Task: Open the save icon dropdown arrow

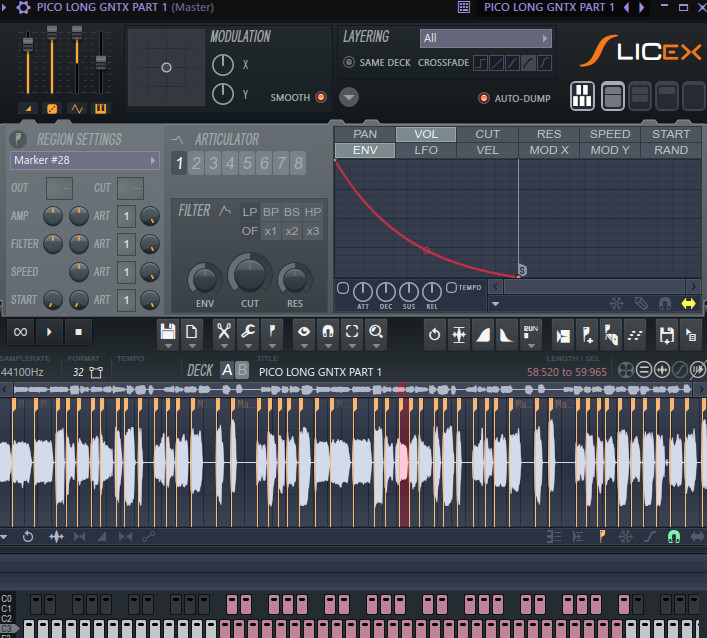Action: (168, 346)
